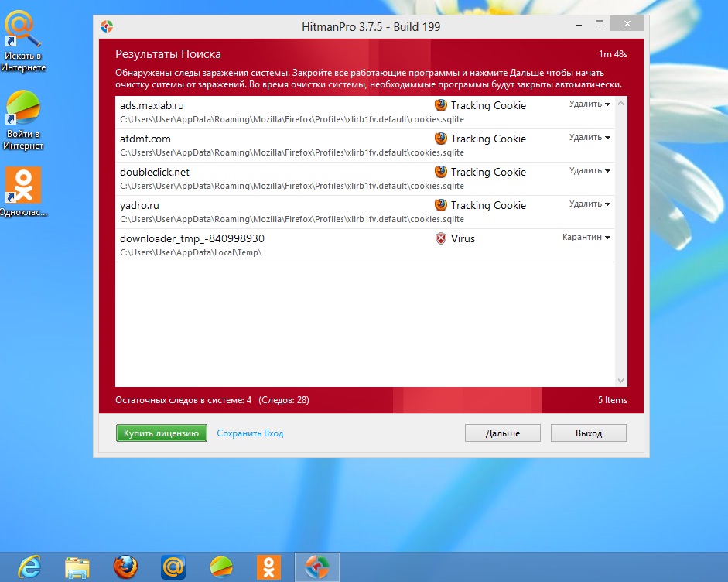The height and width of the screenshot is (582, 728).
Task: Click Firefox icon beside ads.maxlab.ru Tracking Cookie
Action: click(x=441, y=105)
